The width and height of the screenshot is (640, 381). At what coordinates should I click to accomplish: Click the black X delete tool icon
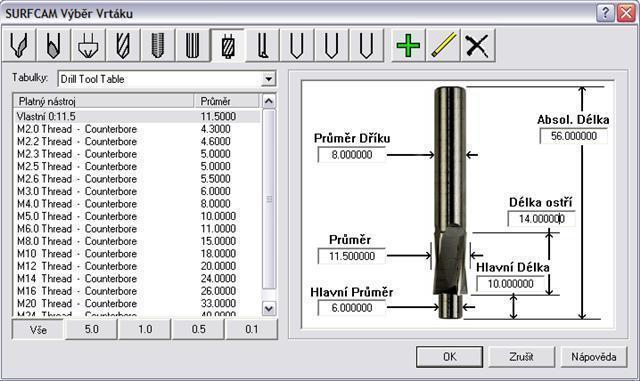tap(478, 45)
